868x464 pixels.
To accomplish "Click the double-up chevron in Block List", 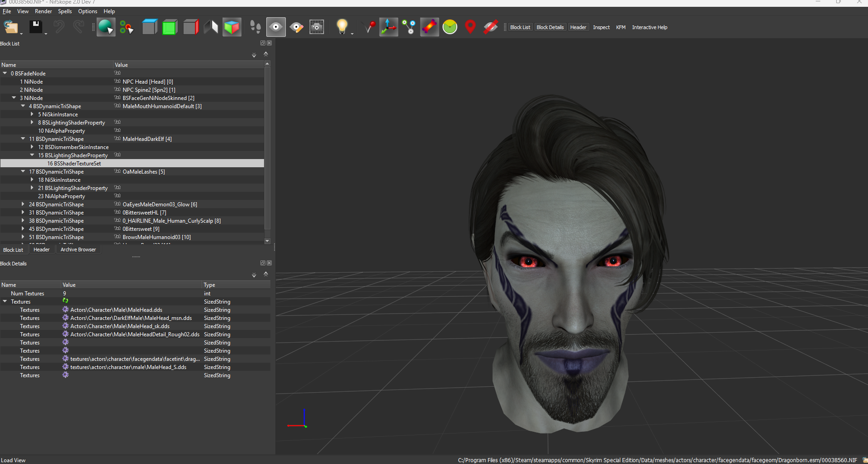I will [266, 54].
